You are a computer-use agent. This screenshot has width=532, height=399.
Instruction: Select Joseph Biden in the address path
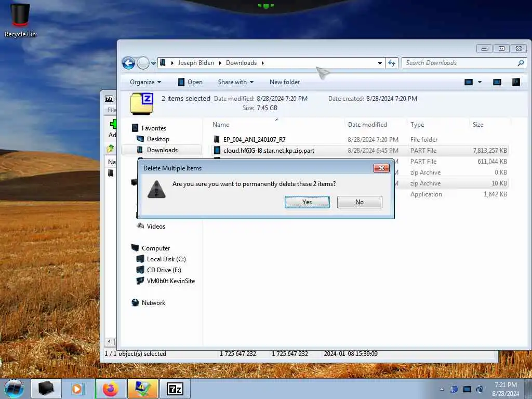click(196, 63)
